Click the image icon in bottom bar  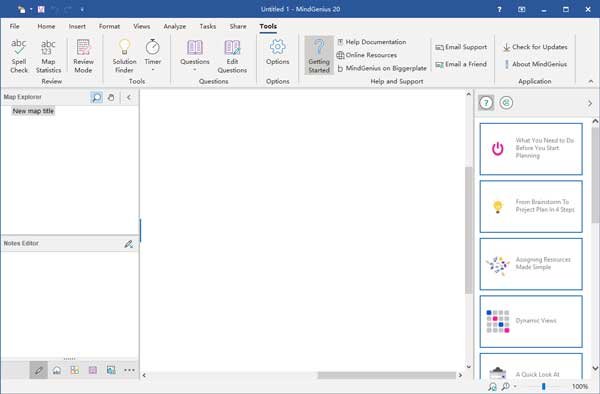click(111, 370)
